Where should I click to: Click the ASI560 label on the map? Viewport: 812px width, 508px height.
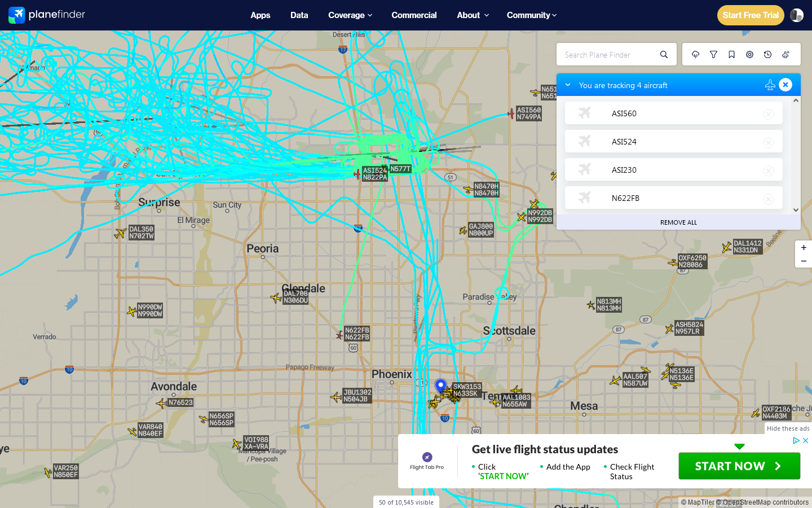coord(529,113)
